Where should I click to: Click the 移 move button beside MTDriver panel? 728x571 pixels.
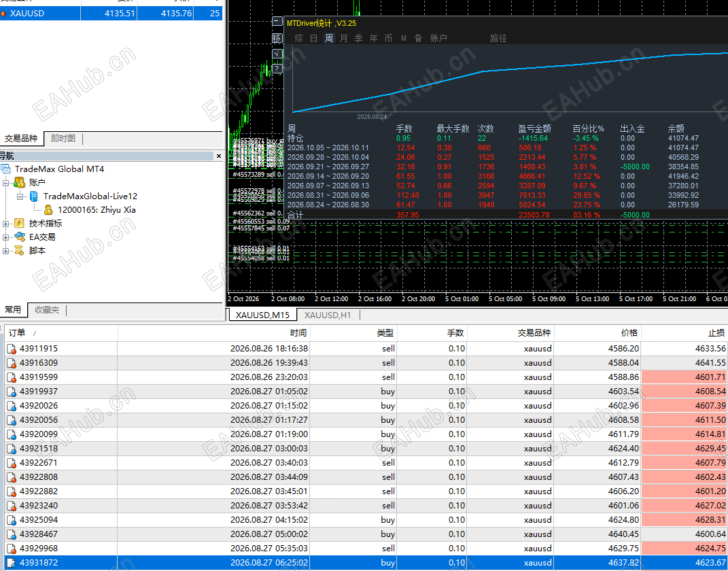277,38
